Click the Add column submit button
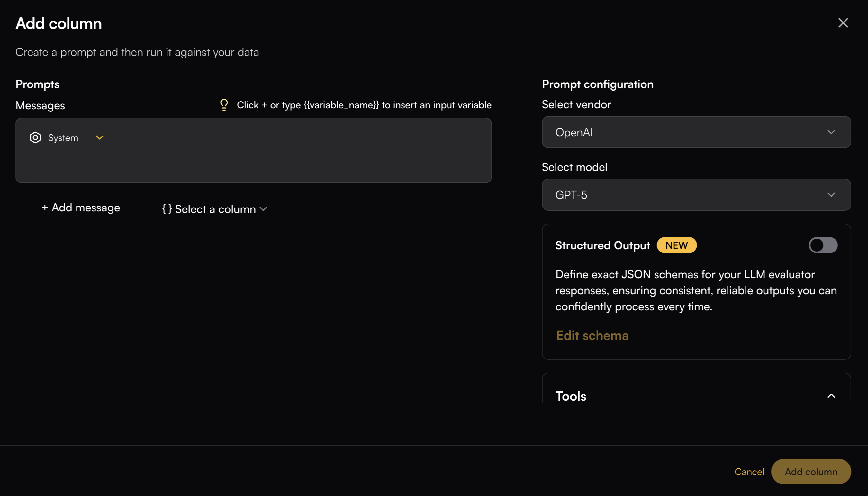The width and height of the screenshot is (868, 496). [x=811, y=472]
